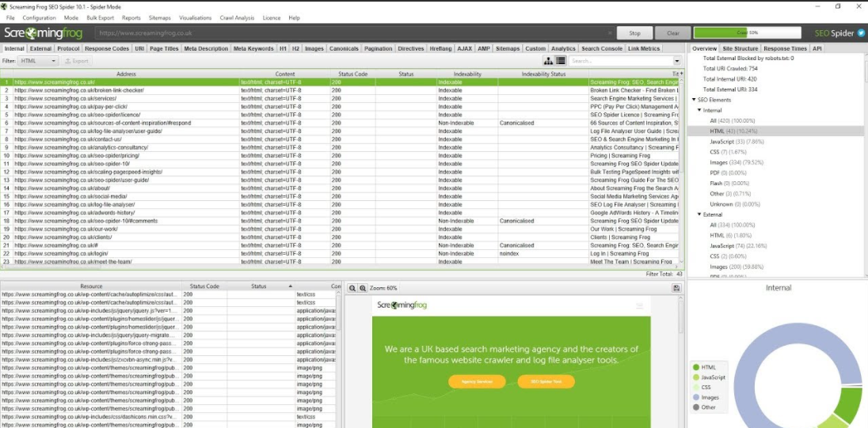Click the HTML legend colour swatch
The image size is (868, 428).
tap(695, 367)
